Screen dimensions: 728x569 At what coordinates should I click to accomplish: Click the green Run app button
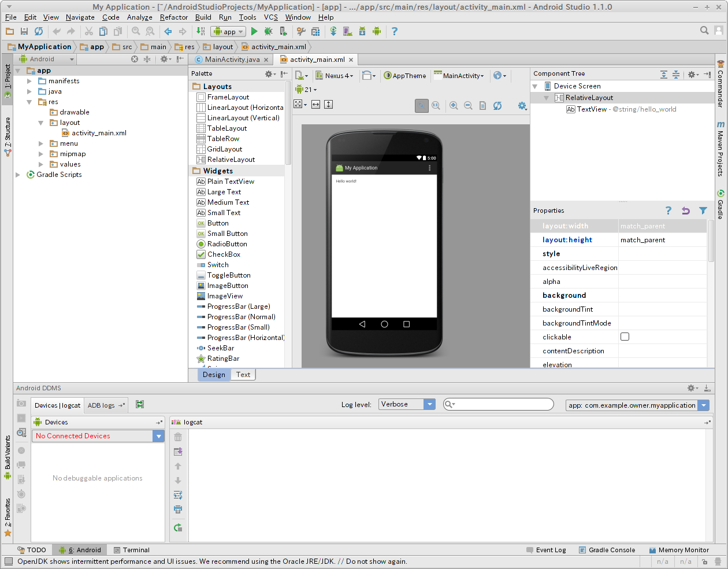(254, 31)
